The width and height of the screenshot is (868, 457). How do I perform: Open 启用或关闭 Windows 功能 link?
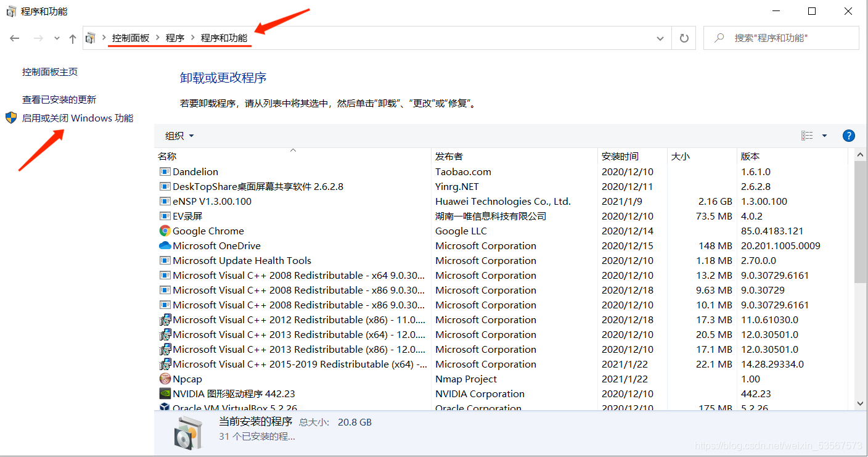pos(78,118)
